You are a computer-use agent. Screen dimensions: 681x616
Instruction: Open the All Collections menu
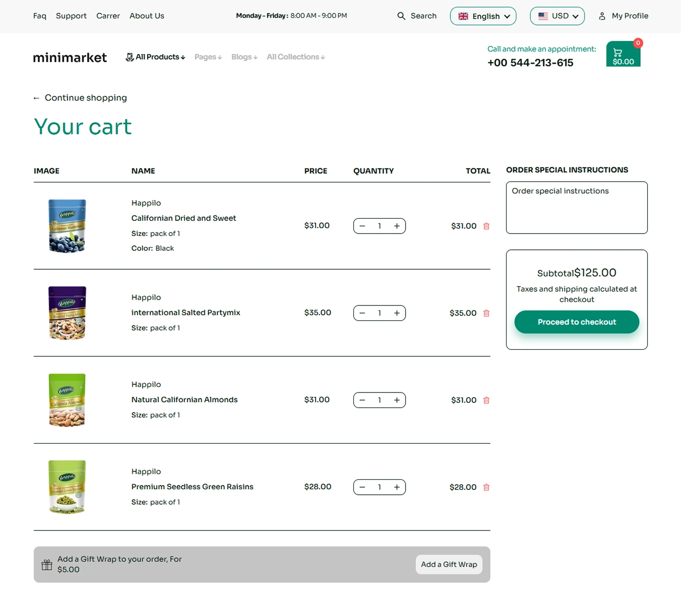296,57
